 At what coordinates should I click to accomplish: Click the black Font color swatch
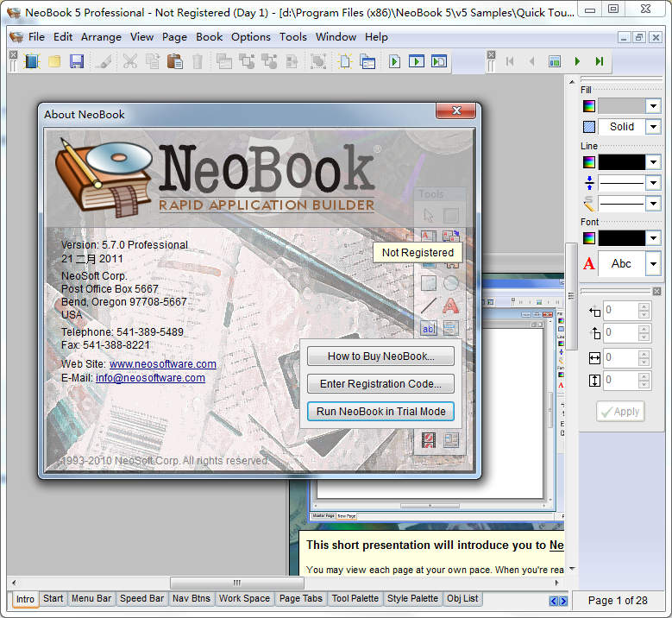coord(621,238)
